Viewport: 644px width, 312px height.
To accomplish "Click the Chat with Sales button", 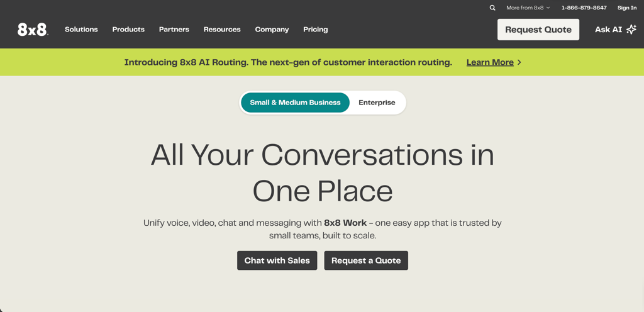I will click(277, 260).
